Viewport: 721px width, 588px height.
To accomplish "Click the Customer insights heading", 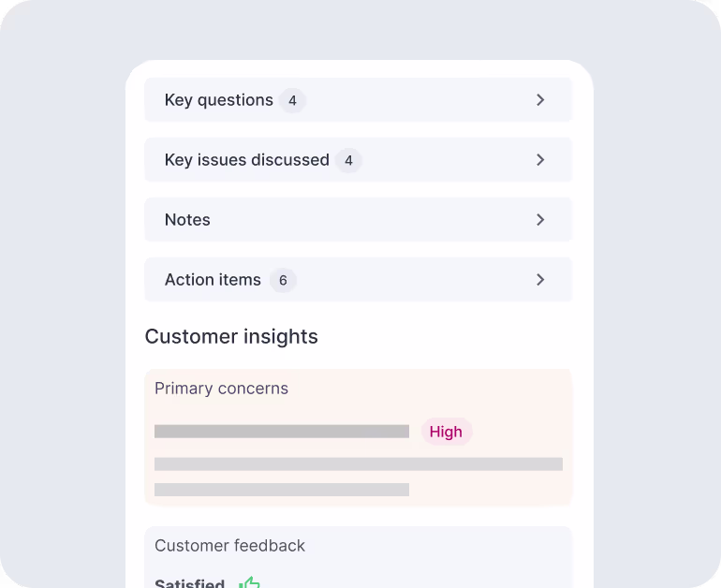I will [x=231, y=336].
